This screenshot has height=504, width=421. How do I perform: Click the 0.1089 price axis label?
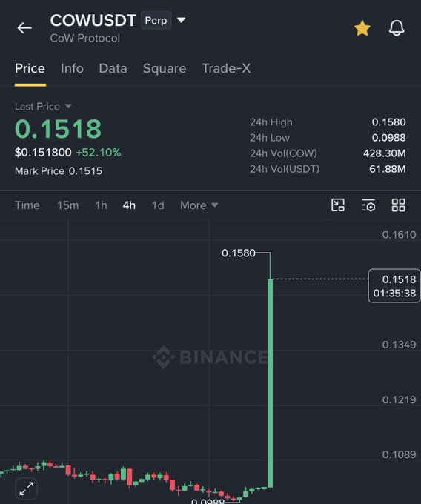(x=399, y=454)
